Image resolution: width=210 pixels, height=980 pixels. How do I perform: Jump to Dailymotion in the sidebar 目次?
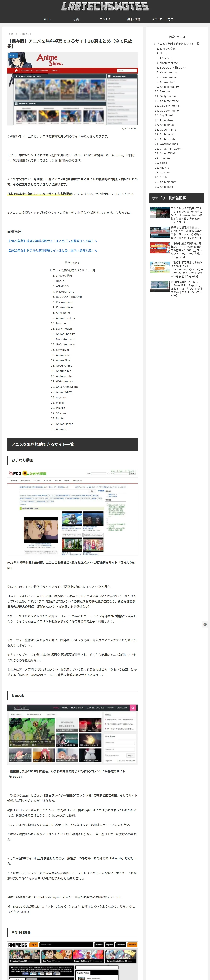tap(168, 96)
